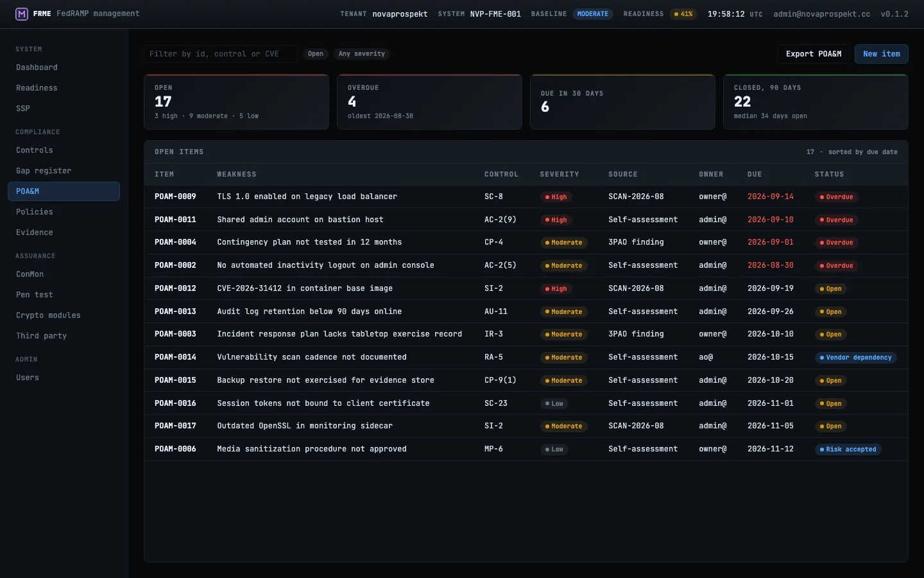Viewport: 924px width, 578px height.
Task: Open item POAM-0017
Action: point(175,426)
